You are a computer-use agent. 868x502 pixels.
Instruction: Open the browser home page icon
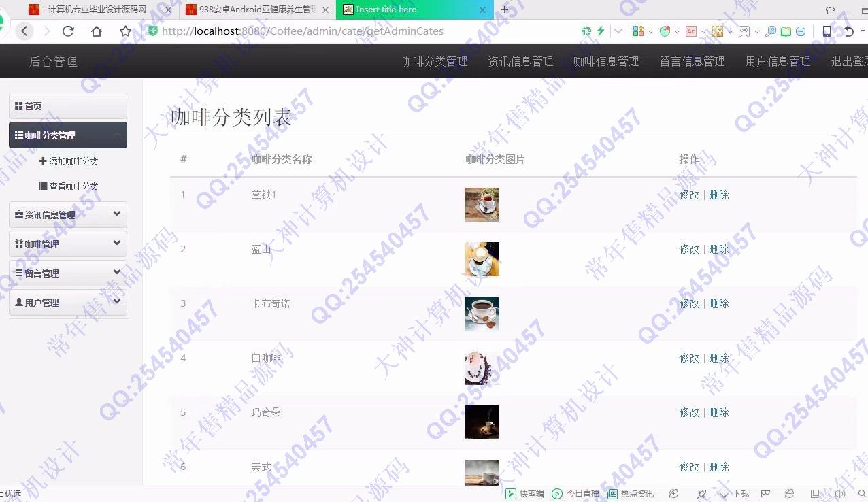coord(97,31)
